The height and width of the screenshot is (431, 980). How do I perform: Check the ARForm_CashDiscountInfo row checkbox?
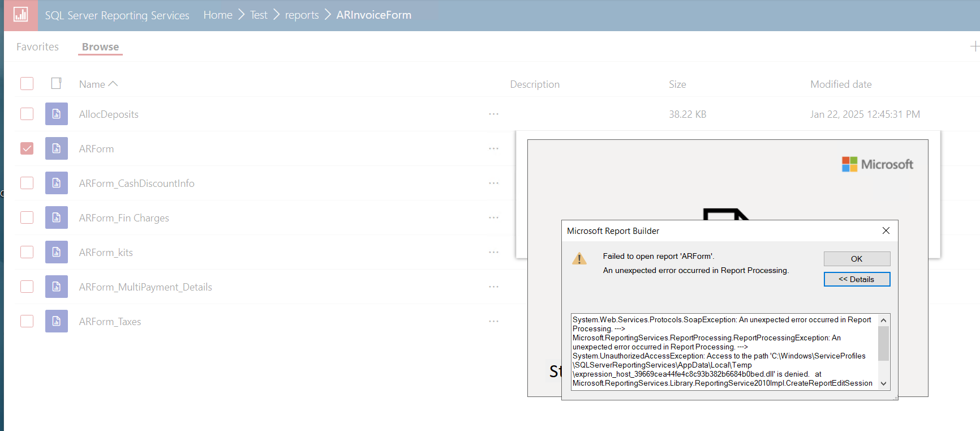point(27,183)
